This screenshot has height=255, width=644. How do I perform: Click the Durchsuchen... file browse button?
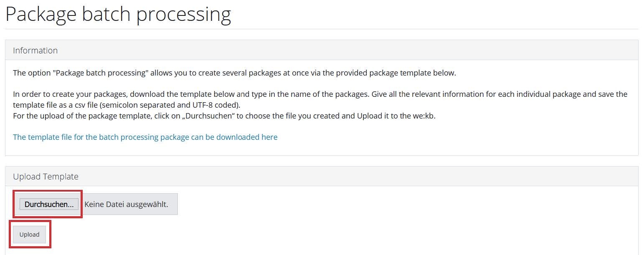49,204
